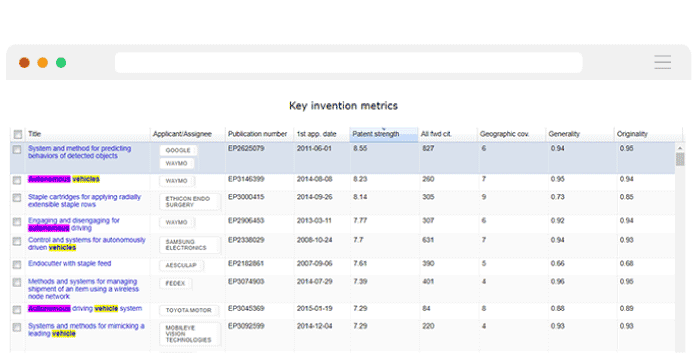Image resolution: width=696 pixels, height=363 pixels.
Task: Select publication number EP3092599
Action: (x=246, y=326)
